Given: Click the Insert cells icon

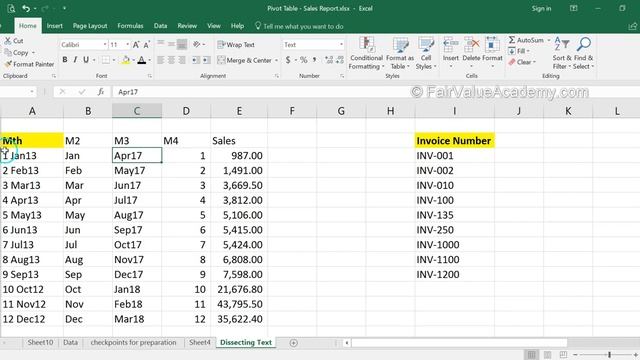Looking at the screenshot, I should pos(451,45).
